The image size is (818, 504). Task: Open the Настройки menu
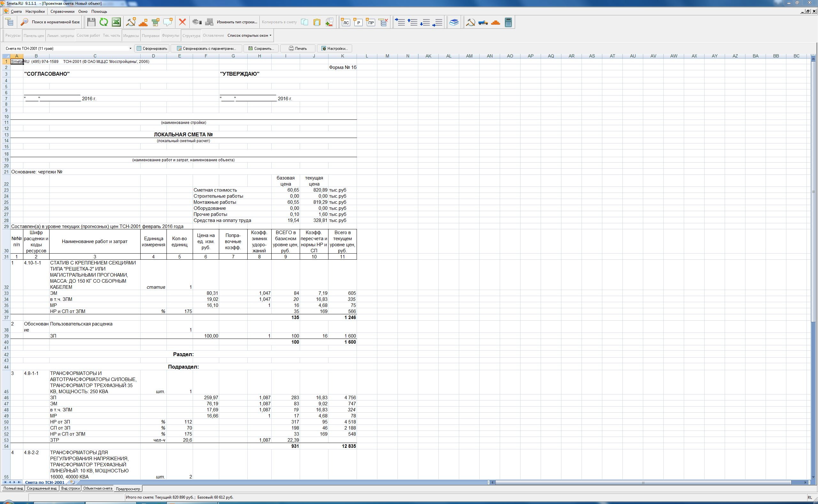click(x=35, y=11)
